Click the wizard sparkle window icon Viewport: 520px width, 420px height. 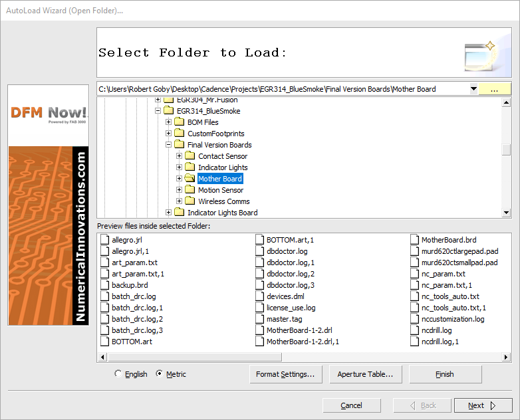pos(480,56)
